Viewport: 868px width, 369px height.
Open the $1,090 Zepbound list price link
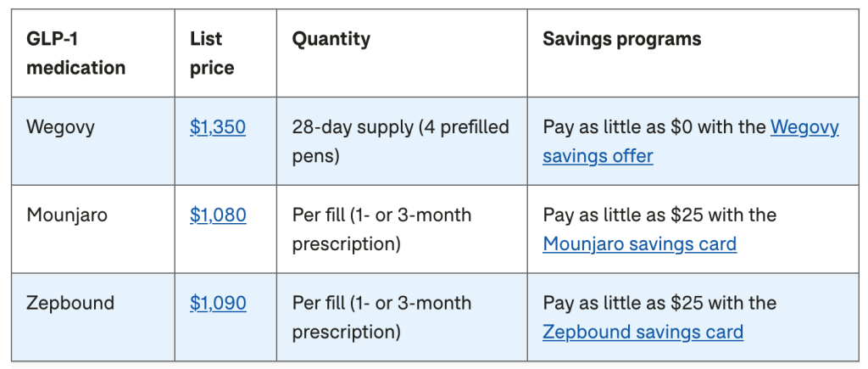(x=218, y=304)
